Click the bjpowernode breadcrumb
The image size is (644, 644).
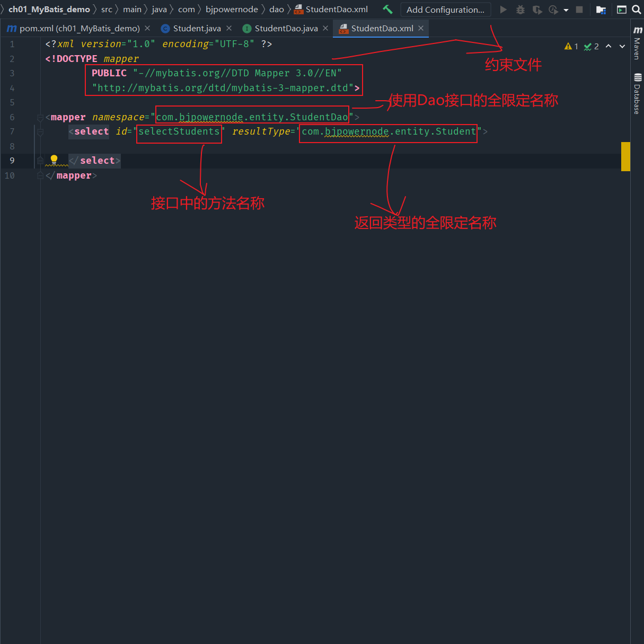[x=232, y=10]
